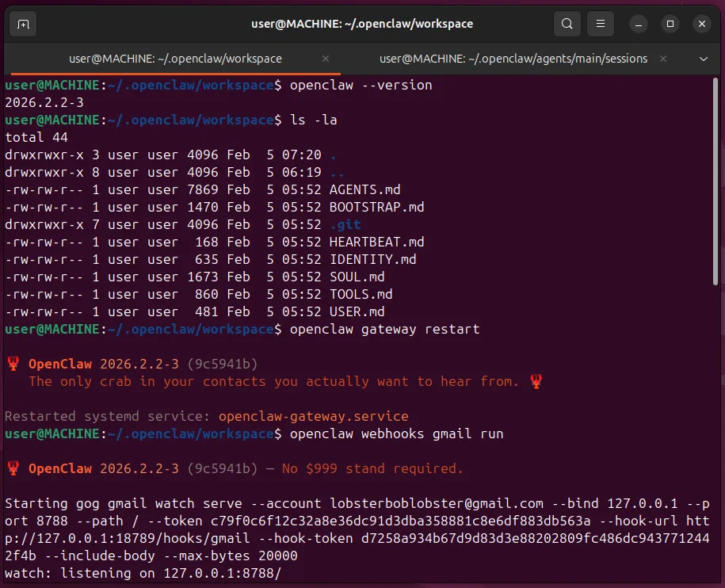Maximize the terminal window
This screenshot has height=588, width=725.
[x=670, y=24]
